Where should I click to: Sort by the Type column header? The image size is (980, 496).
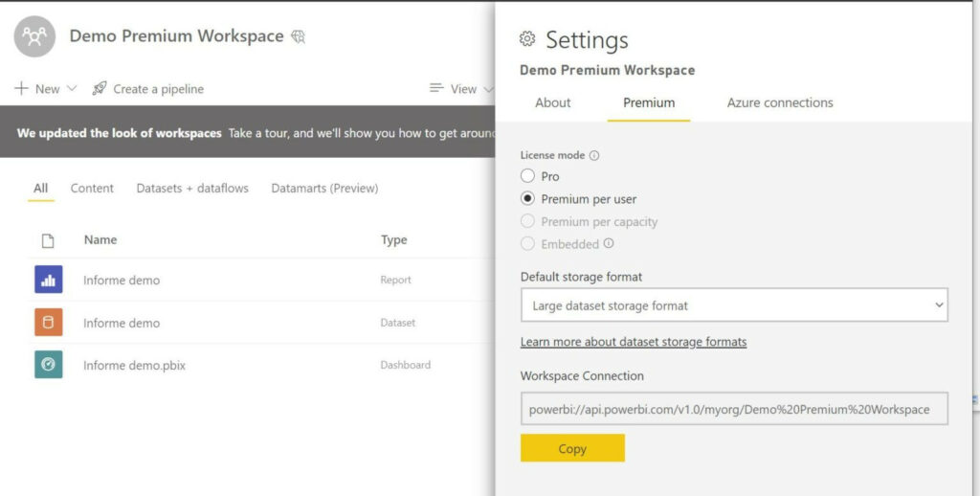(393, 239)
